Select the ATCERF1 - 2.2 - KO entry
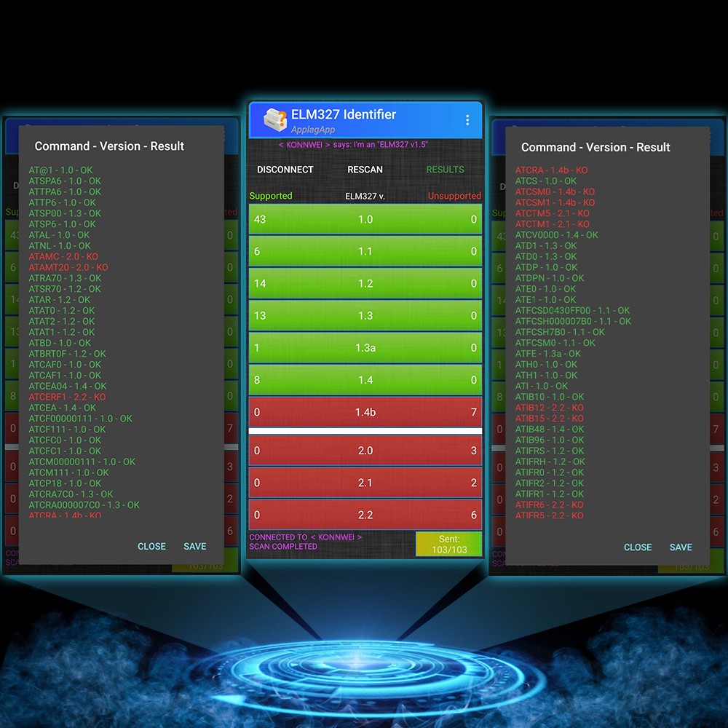Viewport: 728px width, 728px height. click(x=67, y=397)
